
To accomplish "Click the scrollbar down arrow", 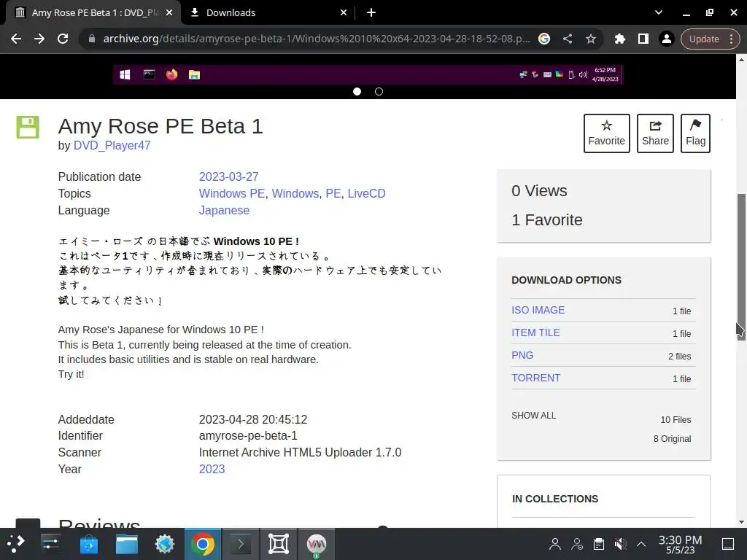I will pyautogui.click(x=741, y=522).
